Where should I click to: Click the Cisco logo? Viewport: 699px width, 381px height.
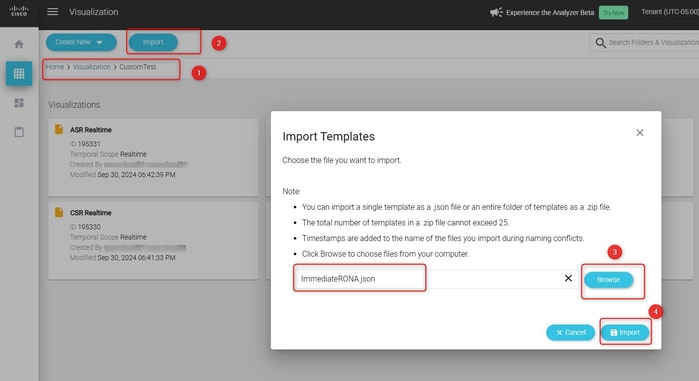(19, 11)
